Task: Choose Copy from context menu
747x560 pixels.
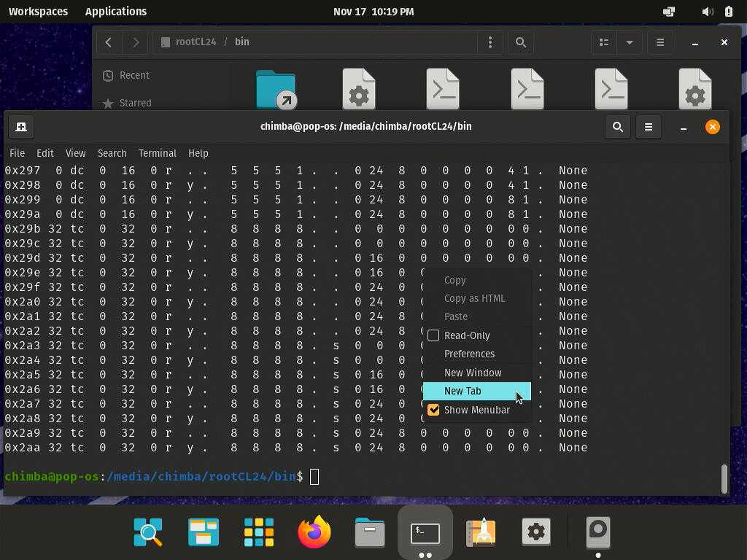Action: (477, 281)
